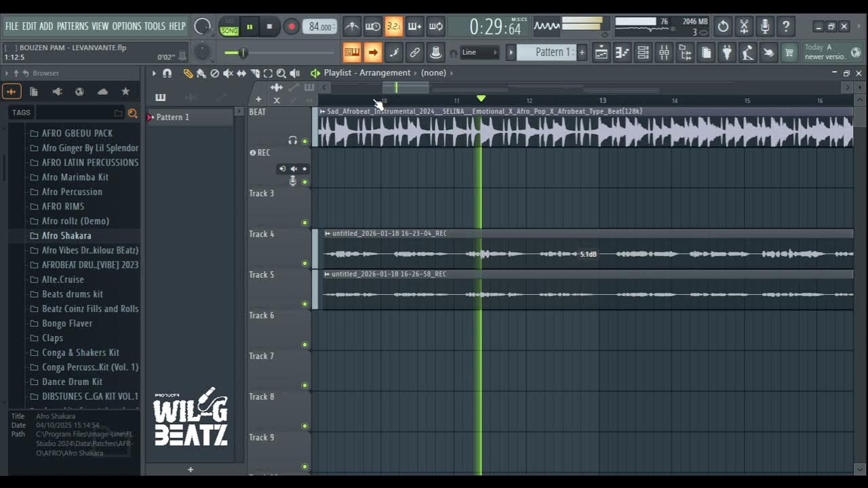Toggle wait for input before playing
The image size is (868, 488).
click(372, 26)
